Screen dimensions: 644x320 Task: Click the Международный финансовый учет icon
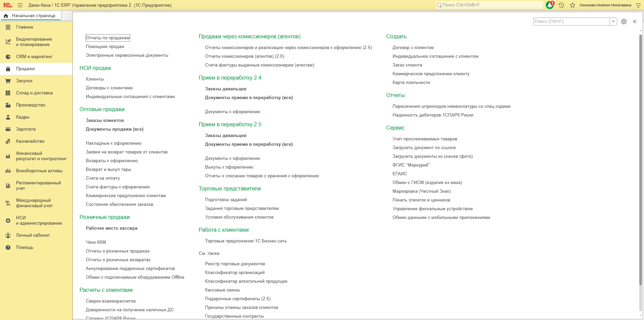(8, 203)
